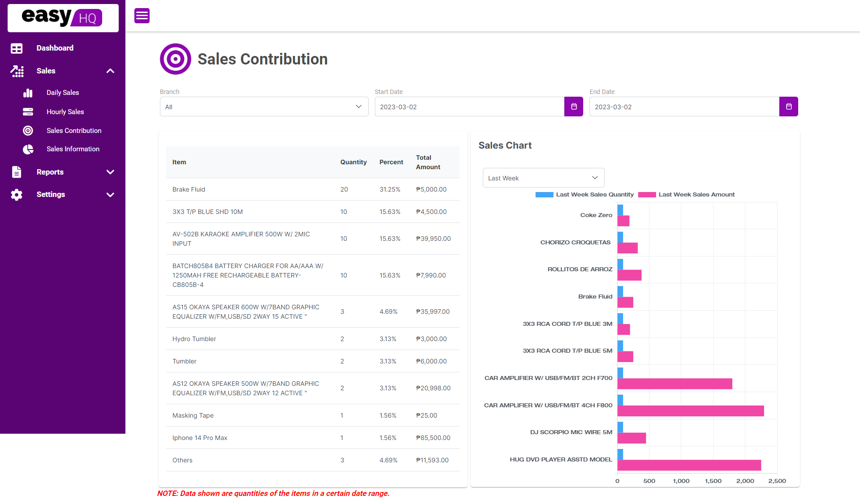The image size is (860, 504).
Task: Click the Percent column header
Action: coord(391,162)
